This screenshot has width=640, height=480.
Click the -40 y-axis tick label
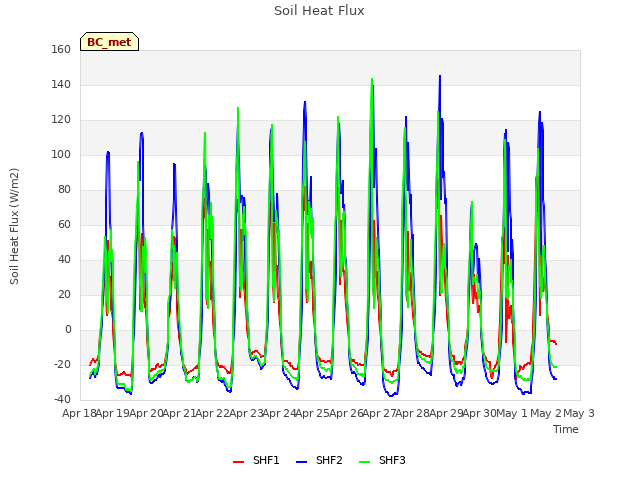(62, 399)
